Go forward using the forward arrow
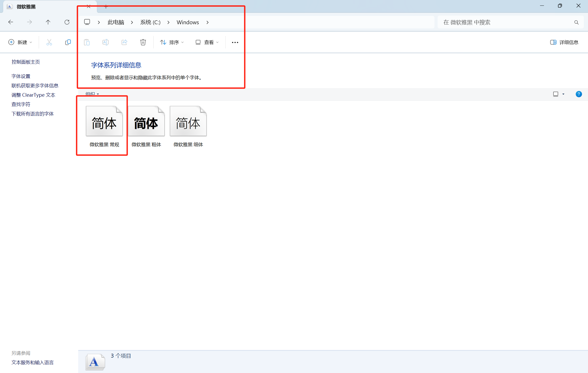Screen dimensions: 588x373 pyautogui.click(x=29, y=22)
